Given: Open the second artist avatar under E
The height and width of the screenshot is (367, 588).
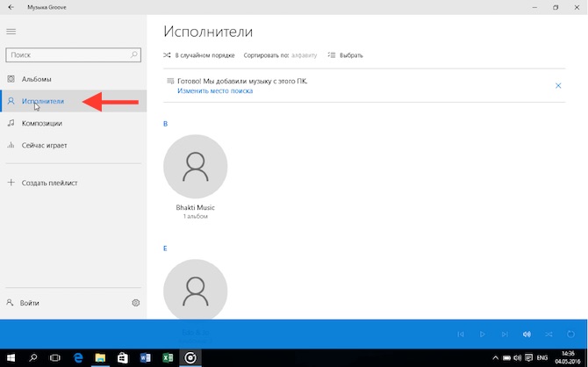Looking at the screenshot, I should (196, 290).
